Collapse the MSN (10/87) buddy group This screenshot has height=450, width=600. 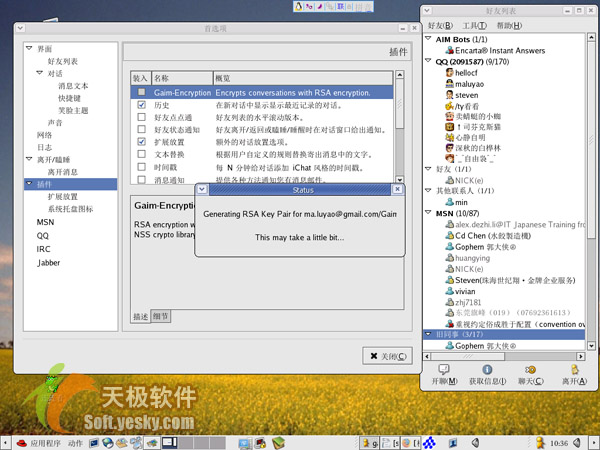click(428, 212)
